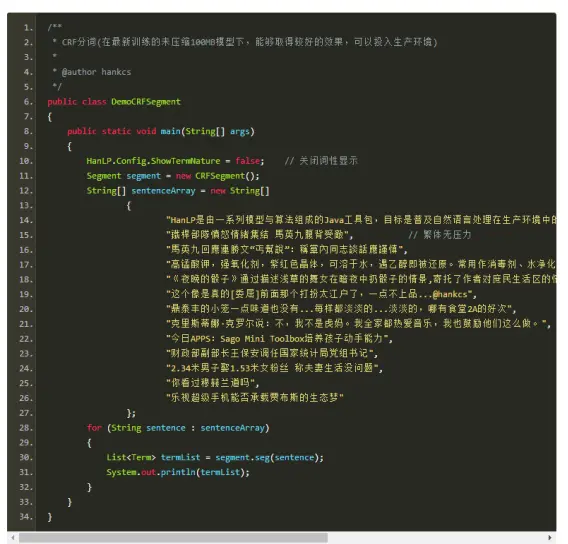Click the 'public class' keywords on line 6

(77, 102)
